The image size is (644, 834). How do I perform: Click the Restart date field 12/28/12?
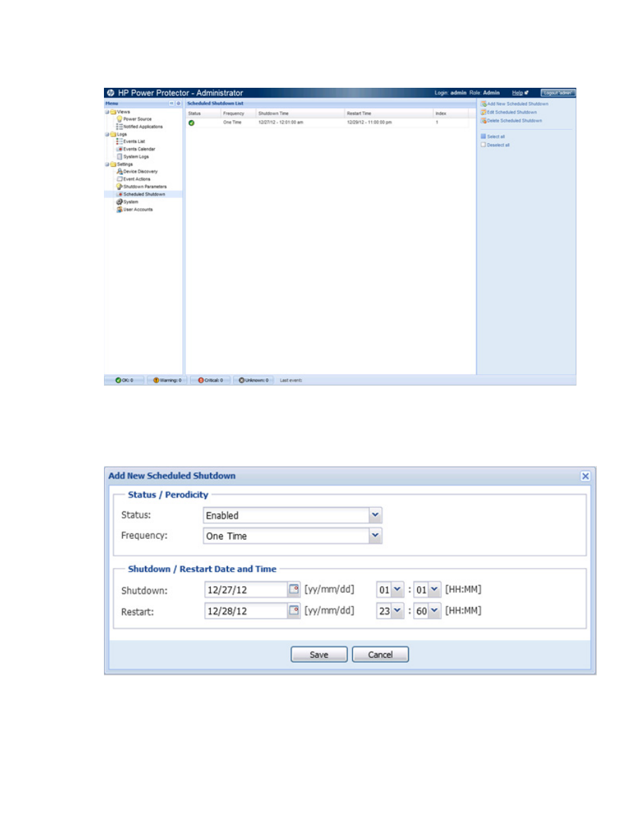pyautogui.click(x=246, y=610)
